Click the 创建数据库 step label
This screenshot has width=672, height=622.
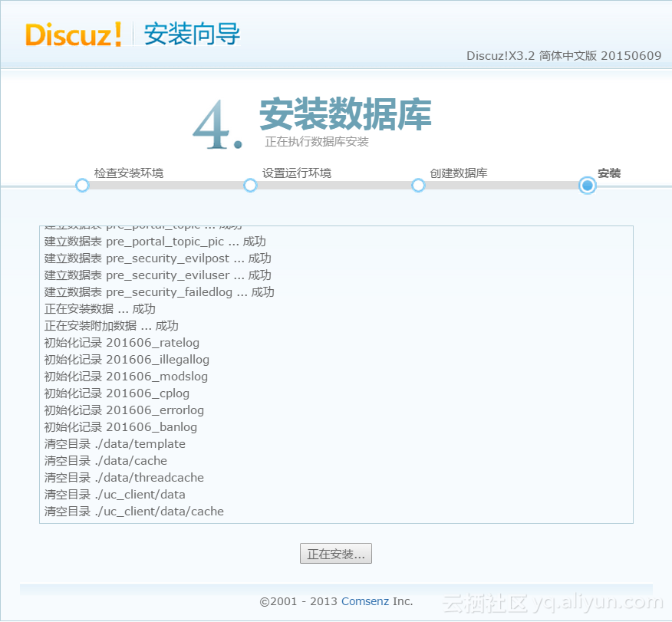(x=459, y=173)
